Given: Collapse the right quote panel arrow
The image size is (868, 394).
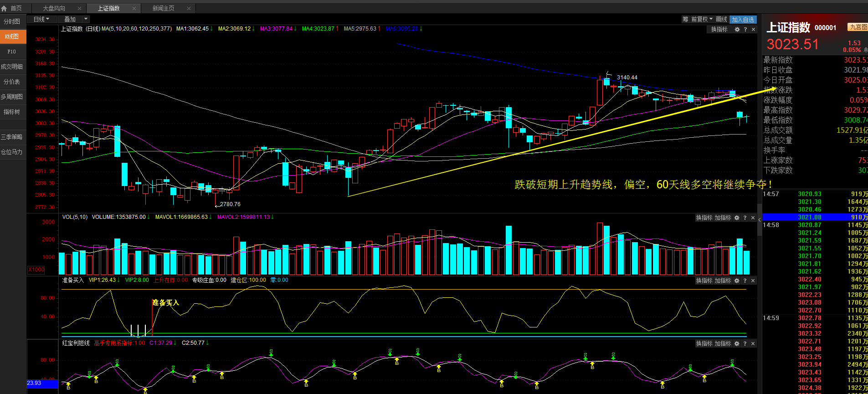Looking at the screenshot, I should [x=760, y=220].
